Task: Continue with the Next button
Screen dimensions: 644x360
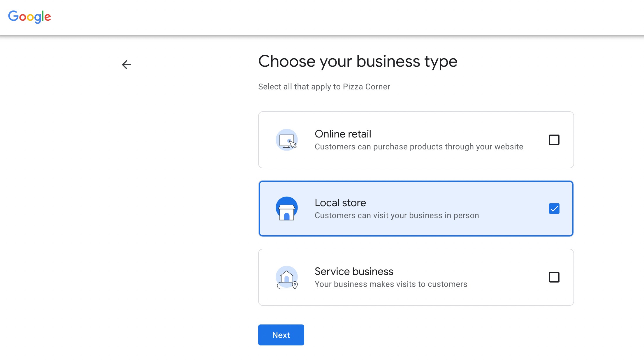Action: (x=281, y=335)
